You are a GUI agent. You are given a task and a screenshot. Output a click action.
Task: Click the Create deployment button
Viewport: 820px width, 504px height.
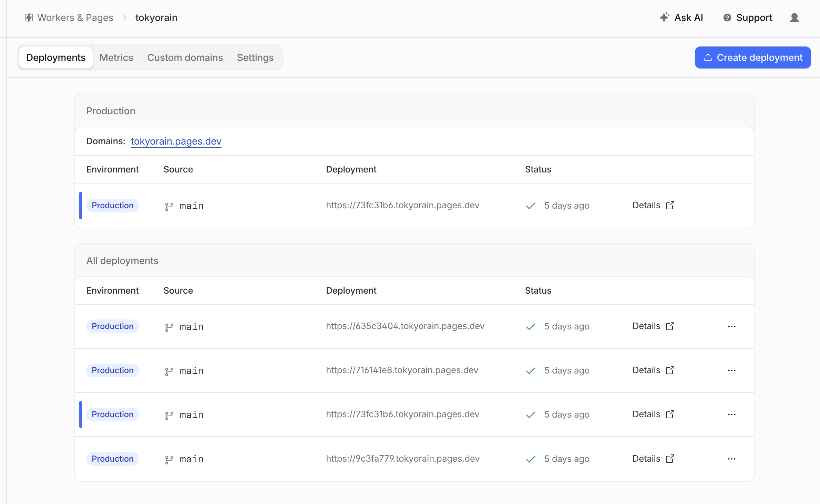pos(753,57)
